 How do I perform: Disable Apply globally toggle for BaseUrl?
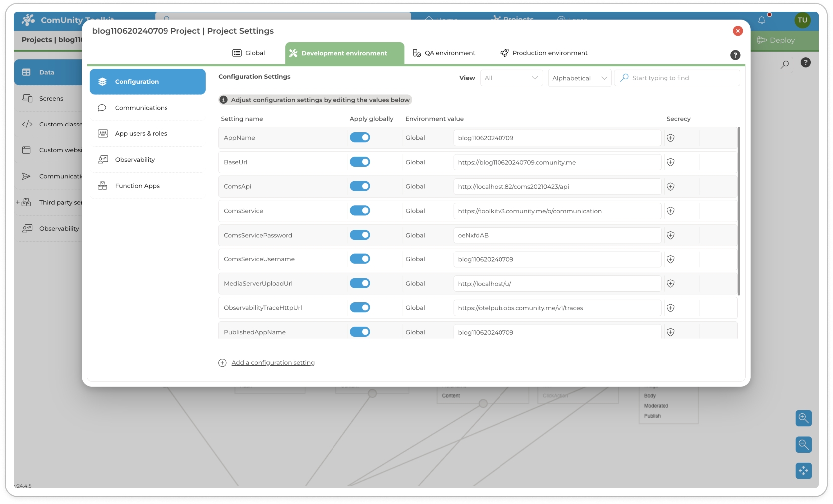click(360, 162)
